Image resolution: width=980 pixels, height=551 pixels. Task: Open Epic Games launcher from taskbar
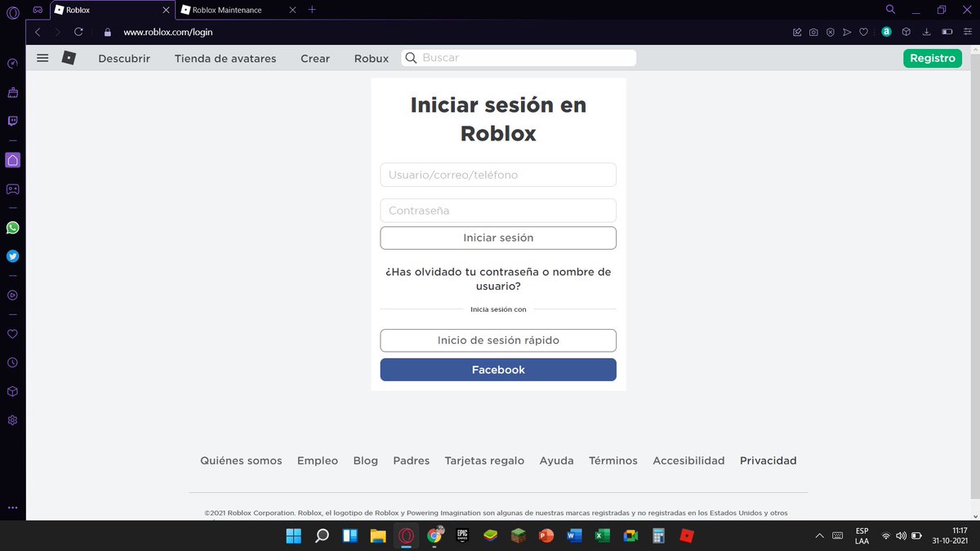pos(462,536)
